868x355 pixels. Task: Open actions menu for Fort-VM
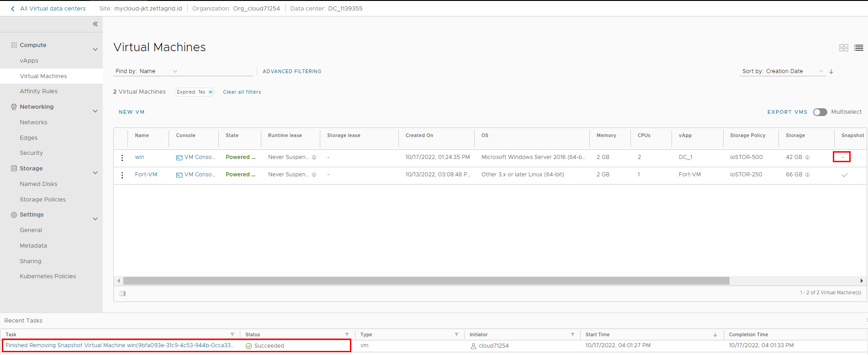tap(122, 175)
